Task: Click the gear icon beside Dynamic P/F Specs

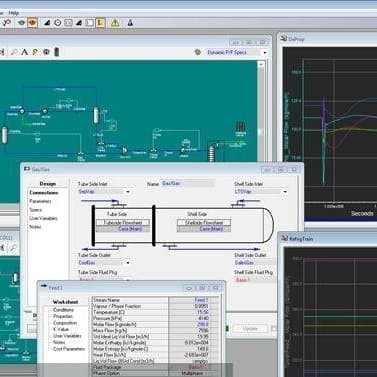Action: tap(198, 52)
